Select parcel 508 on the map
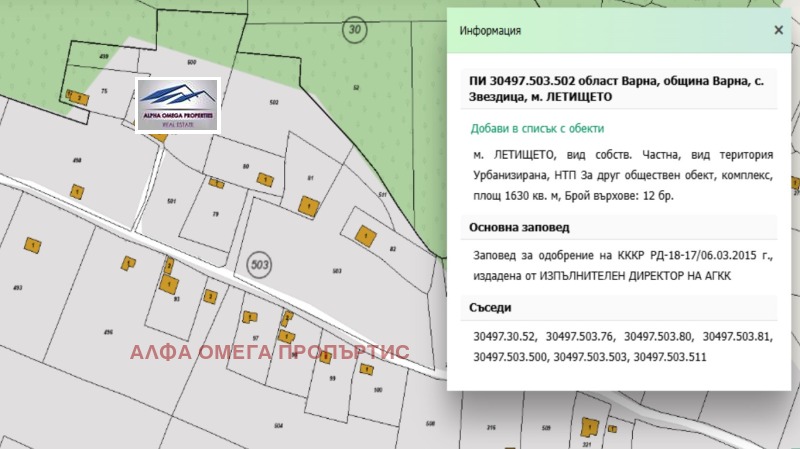This screenshot has width=800, height=449. point(430,423)
